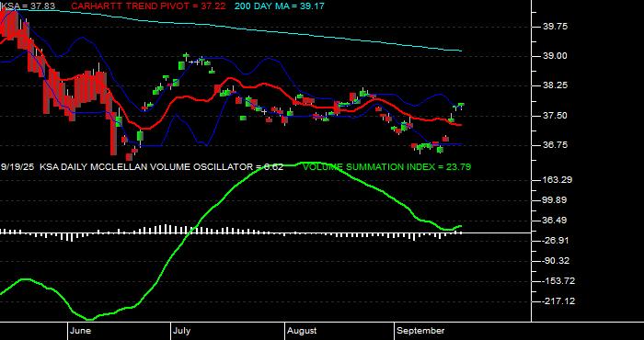Click the 39.75 price axis label

click(555, 27)
